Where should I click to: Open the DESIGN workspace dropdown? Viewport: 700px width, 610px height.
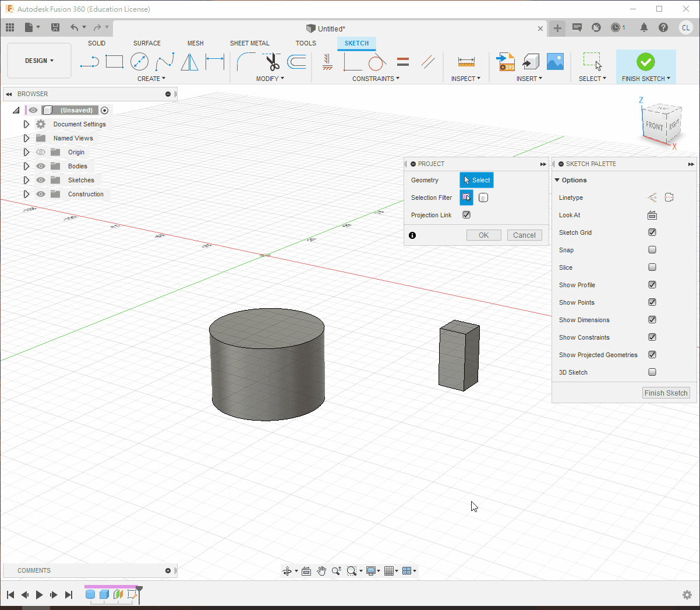click(39, 61)
